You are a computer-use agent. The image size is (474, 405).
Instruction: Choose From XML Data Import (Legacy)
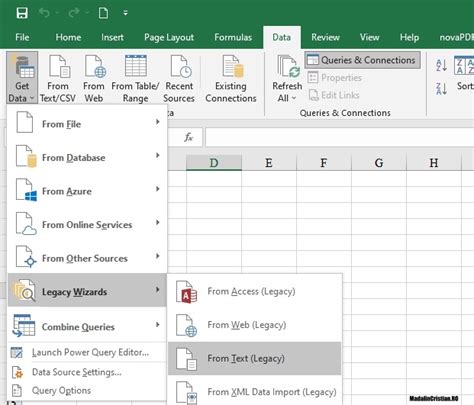pos(255,392)
